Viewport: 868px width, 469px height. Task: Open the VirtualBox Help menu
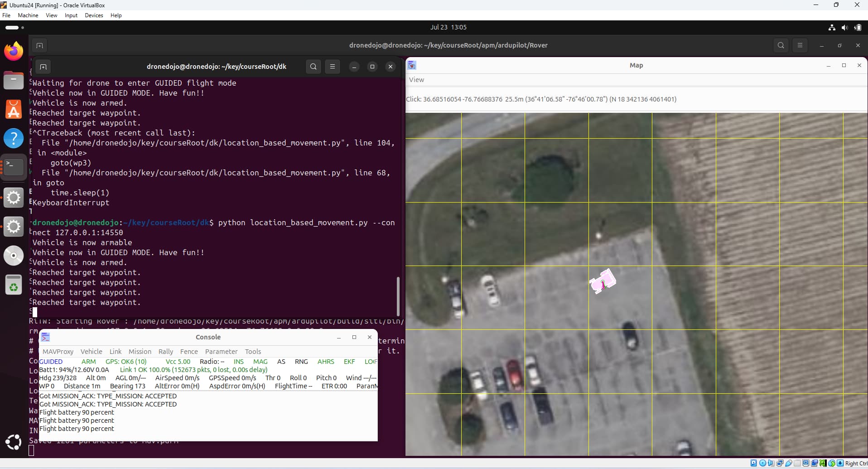coord(116,15)
